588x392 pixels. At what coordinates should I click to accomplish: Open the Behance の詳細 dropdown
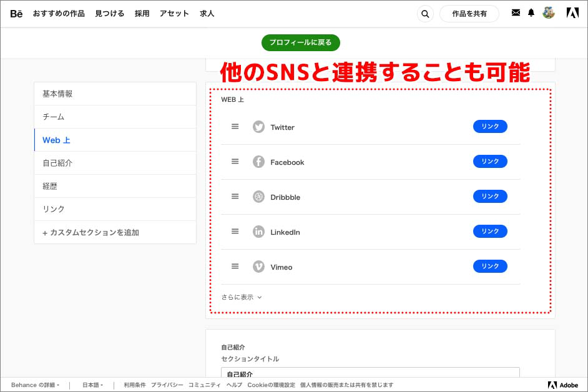[34, 385]
